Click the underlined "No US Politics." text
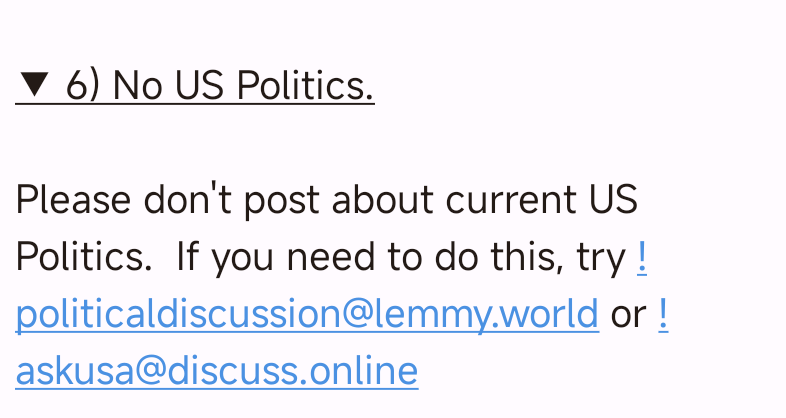This screenshot has height=418, width=786. coord(243,87)
